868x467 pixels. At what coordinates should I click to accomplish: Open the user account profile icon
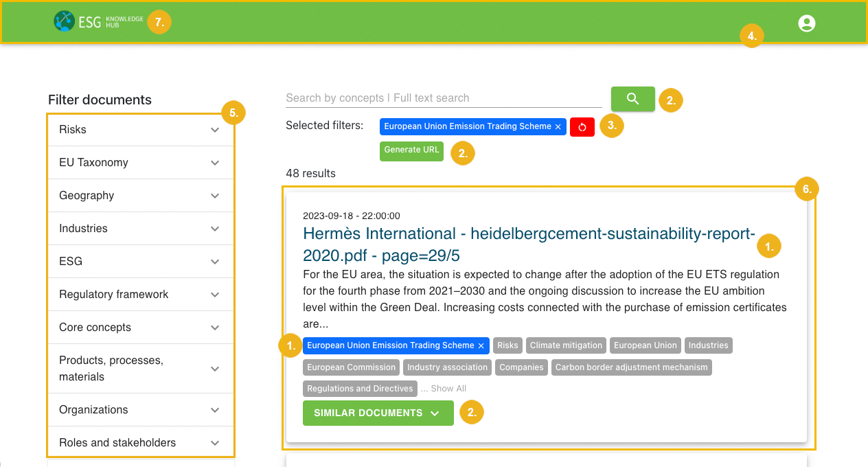806,23
